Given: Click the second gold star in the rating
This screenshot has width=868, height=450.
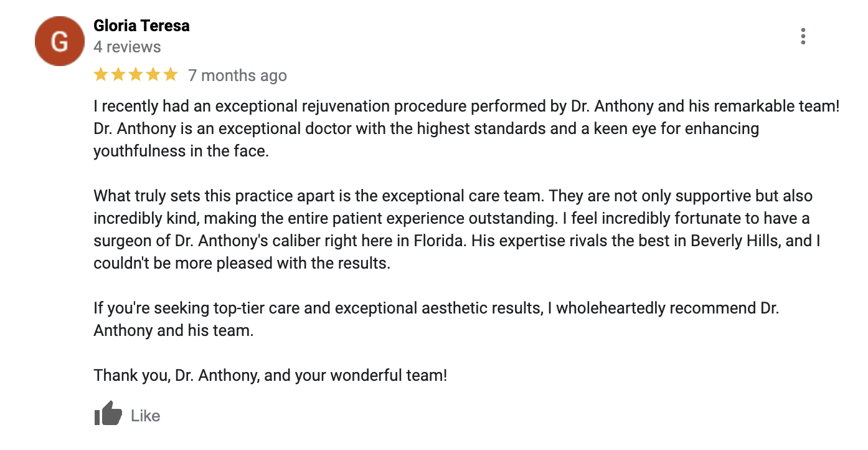Looking at the screenshot, I should (118, 75).
